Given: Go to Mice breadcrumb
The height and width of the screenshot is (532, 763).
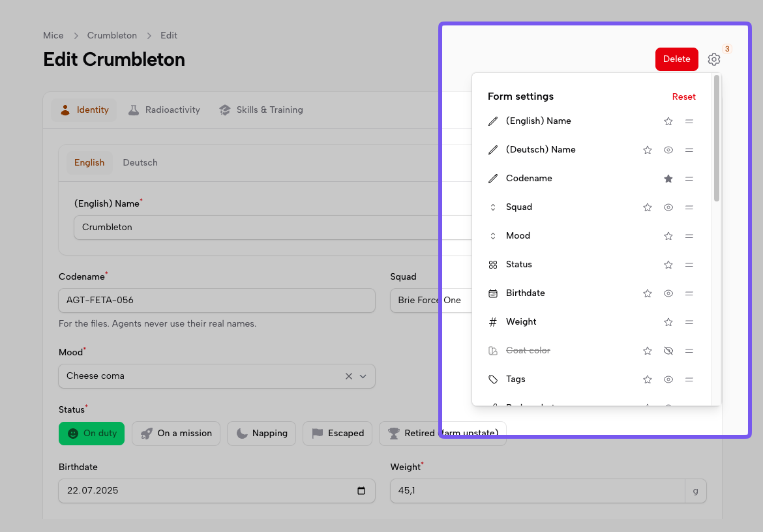Looking at the screenshot, I should point(53,35).
